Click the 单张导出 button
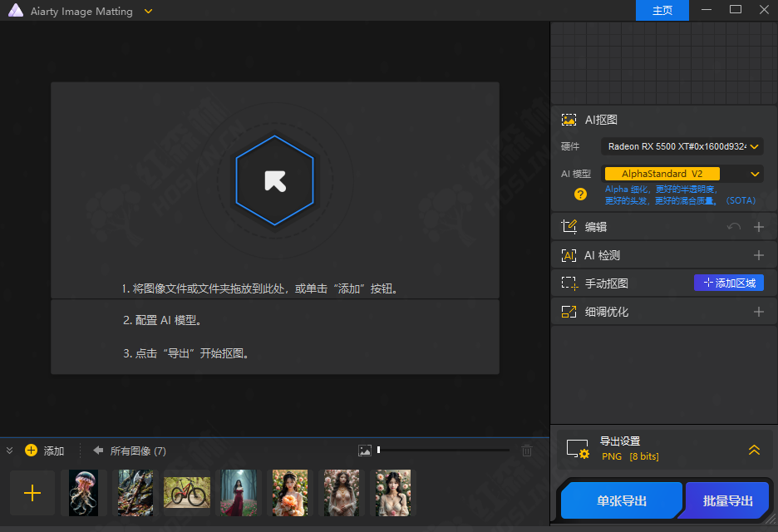The height and width of the screenshot is (532, 778). pos(621,500)
